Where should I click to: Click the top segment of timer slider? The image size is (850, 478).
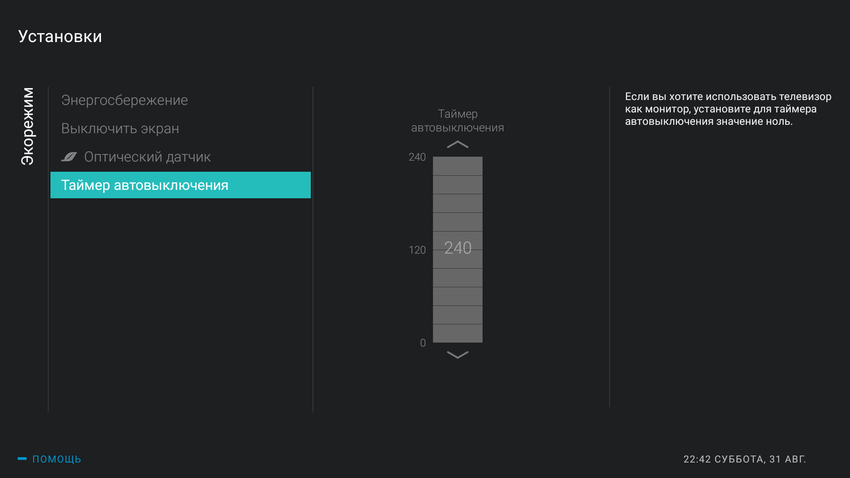(457, 166)
